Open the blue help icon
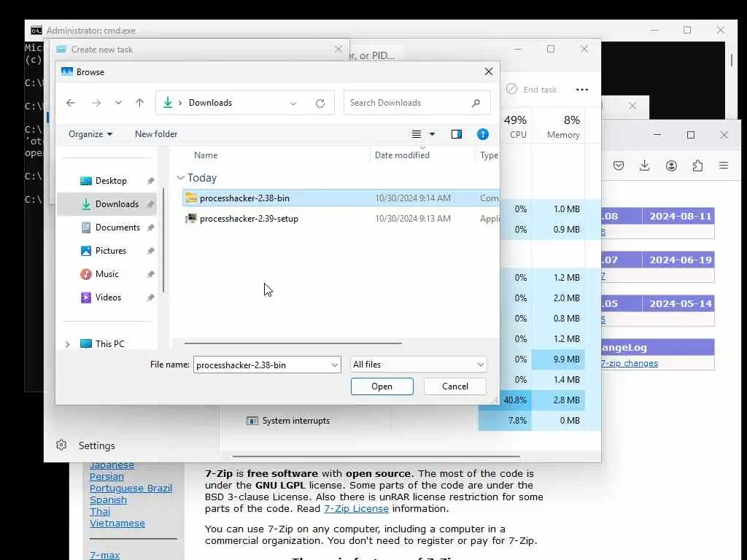Viewport: 747px width, 560px height. click(483, 134)
